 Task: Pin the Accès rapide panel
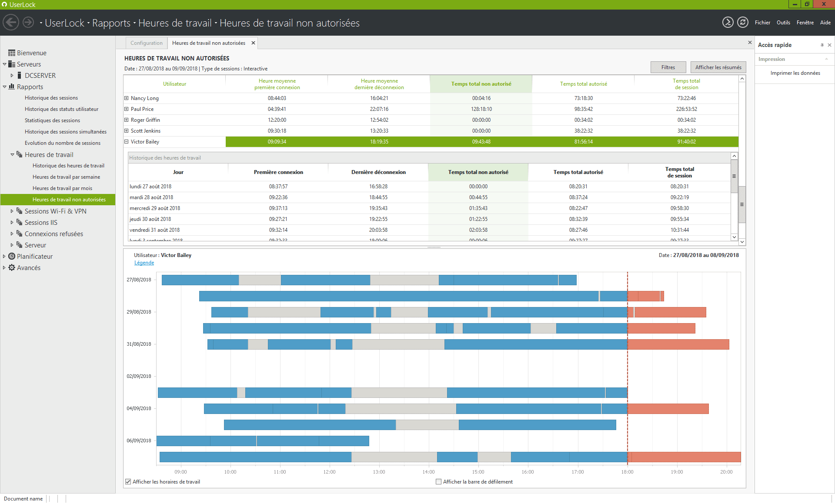(822, 45)
